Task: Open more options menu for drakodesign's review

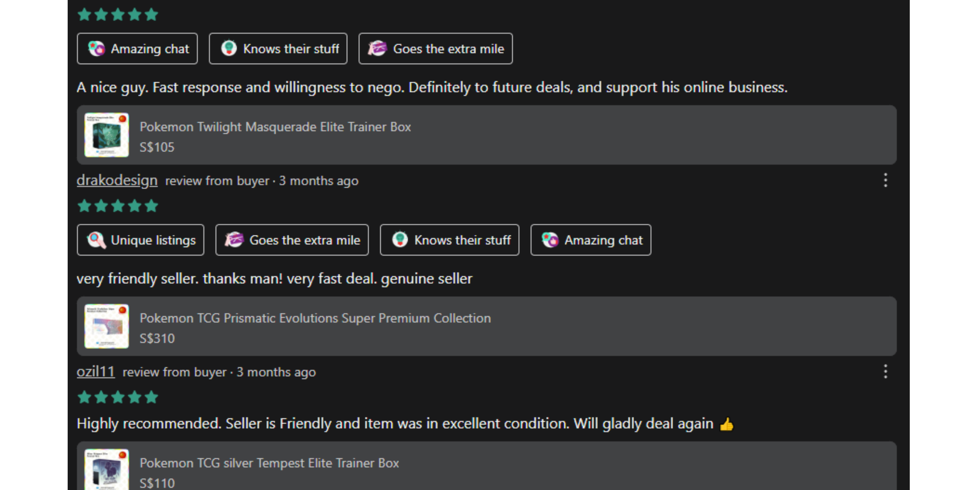Action: coord(885,180)
